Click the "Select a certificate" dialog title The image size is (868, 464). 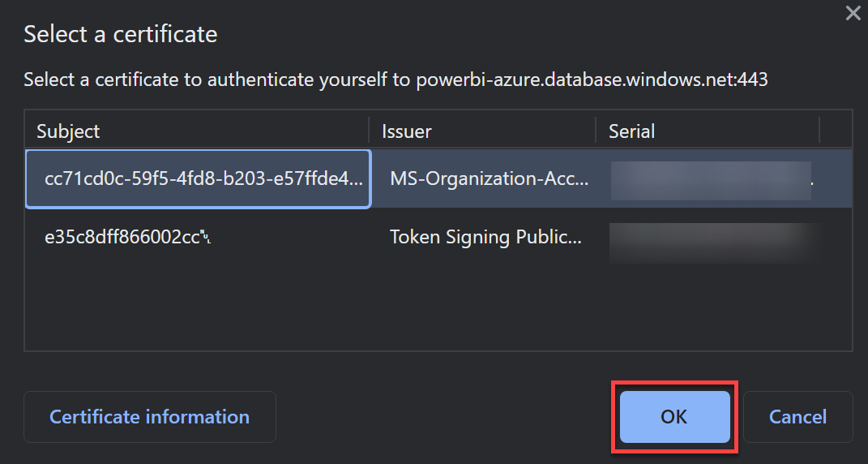121,34
